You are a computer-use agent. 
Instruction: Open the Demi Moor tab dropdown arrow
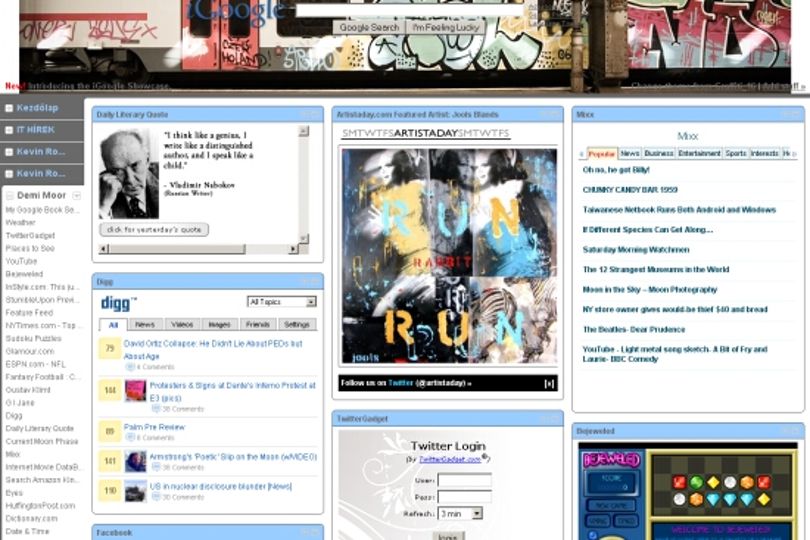(76, 195)
